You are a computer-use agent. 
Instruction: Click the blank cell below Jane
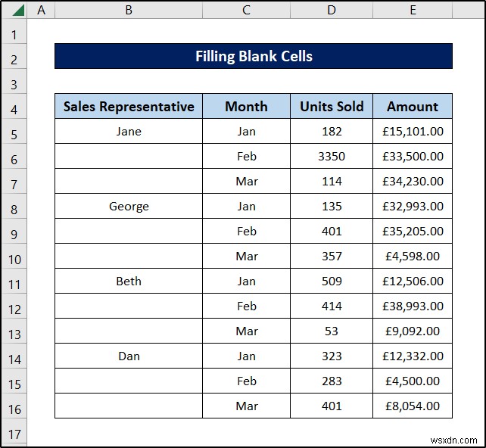pyautogui.click(x=129, y=157)
